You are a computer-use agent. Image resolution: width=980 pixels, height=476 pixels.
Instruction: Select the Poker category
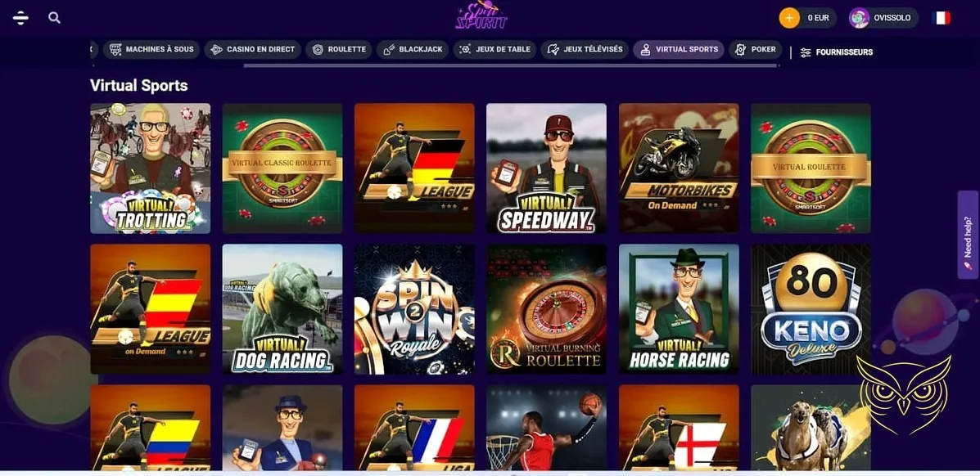pos(756,49)
